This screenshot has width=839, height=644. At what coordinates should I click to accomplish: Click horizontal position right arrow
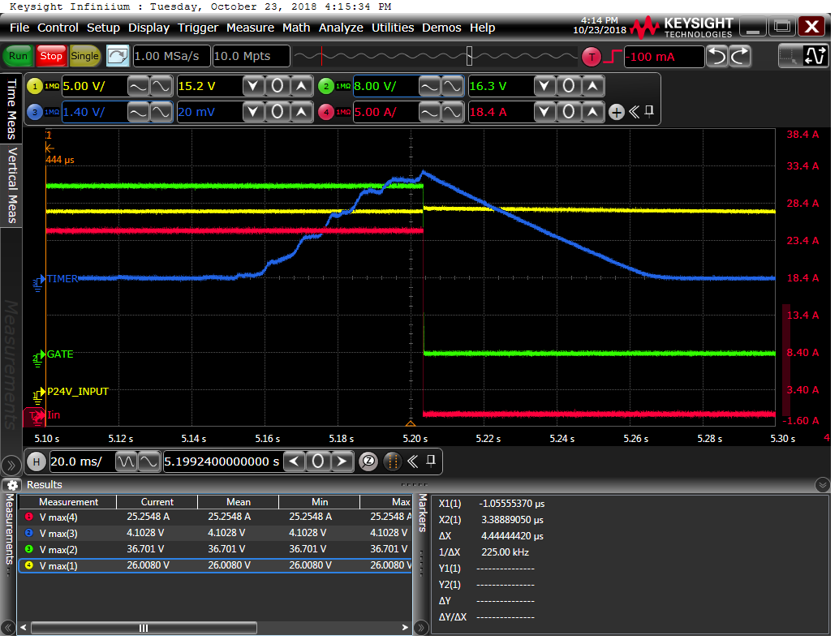tap(342, 462)
